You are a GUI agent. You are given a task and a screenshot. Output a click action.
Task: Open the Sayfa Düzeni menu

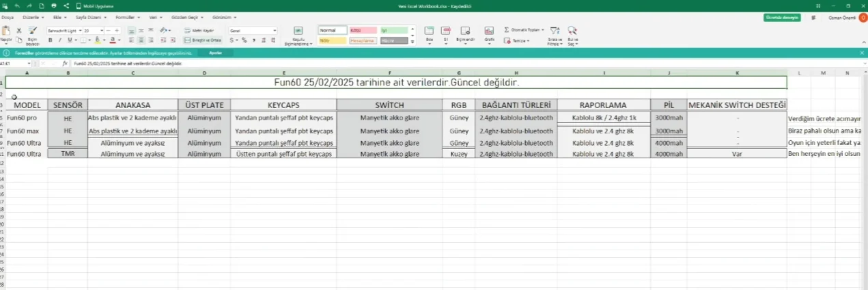coord(92,17)
